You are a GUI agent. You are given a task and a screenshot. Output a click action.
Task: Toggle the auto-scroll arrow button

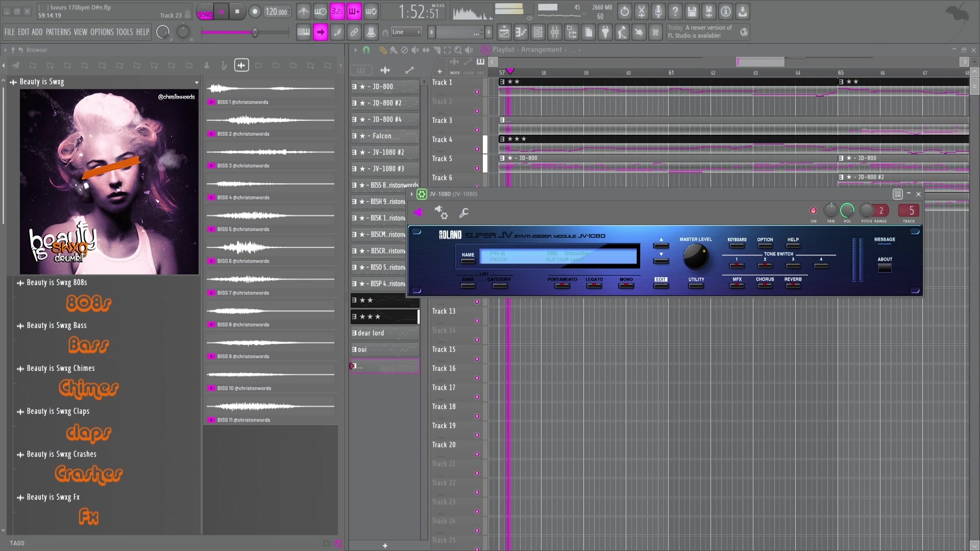321,32
